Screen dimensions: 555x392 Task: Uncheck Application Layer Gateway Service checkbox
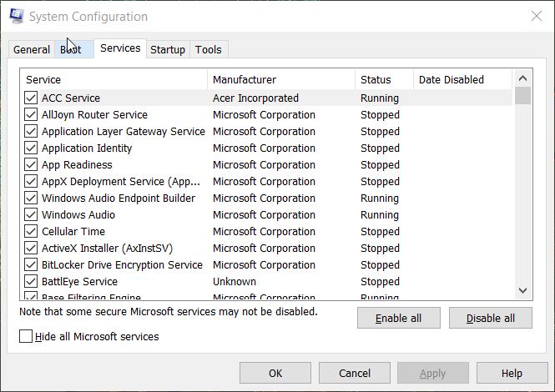coord(31,131)
